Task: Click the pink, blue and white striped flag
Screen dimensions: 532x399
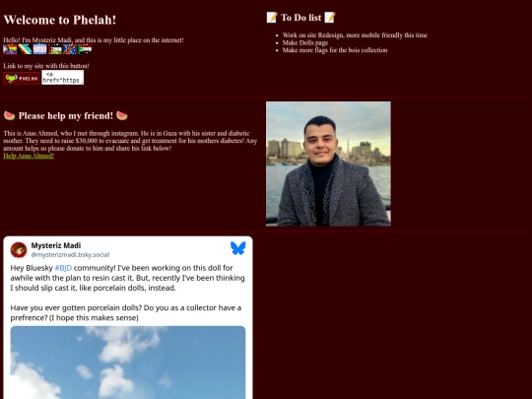Action: click(39, 49)
